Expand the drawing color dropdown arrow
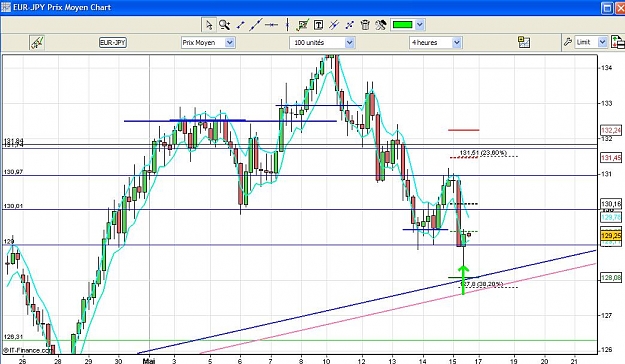Image resolution: width=625 pixels, height=364 pixels. [x=419, y=25]
